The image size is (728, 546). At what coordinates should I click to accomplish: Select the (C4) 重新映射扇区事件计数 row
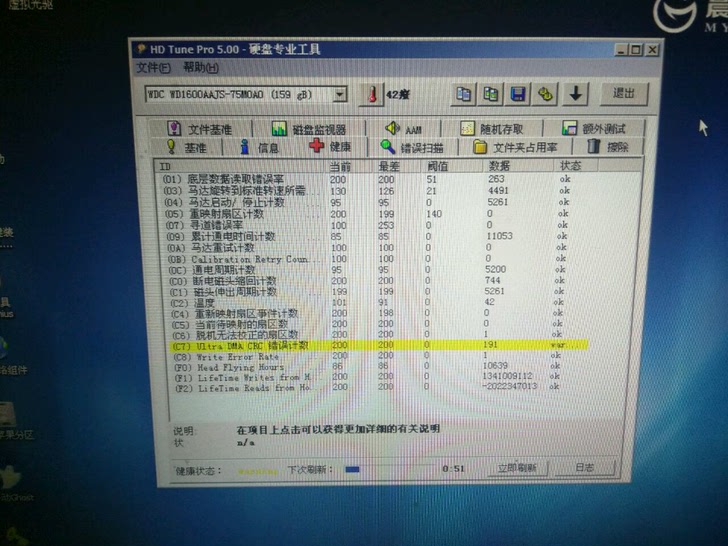(368, 313)
